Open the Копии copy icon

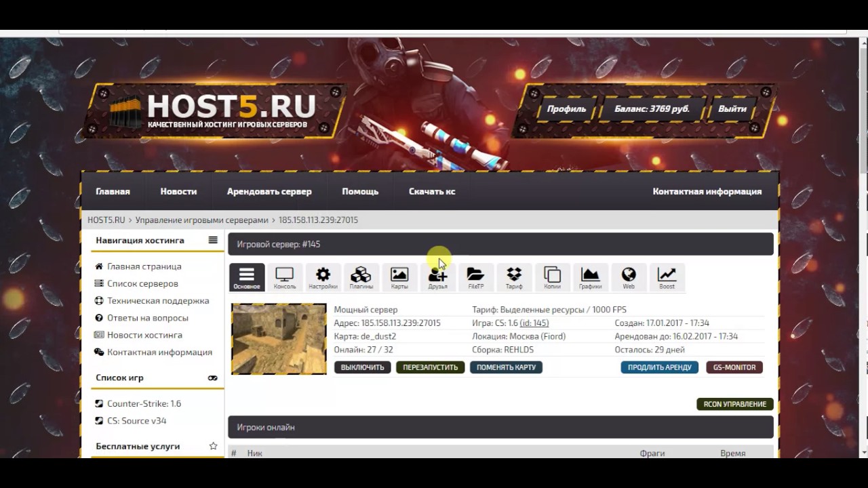click(x=552, y=278)
